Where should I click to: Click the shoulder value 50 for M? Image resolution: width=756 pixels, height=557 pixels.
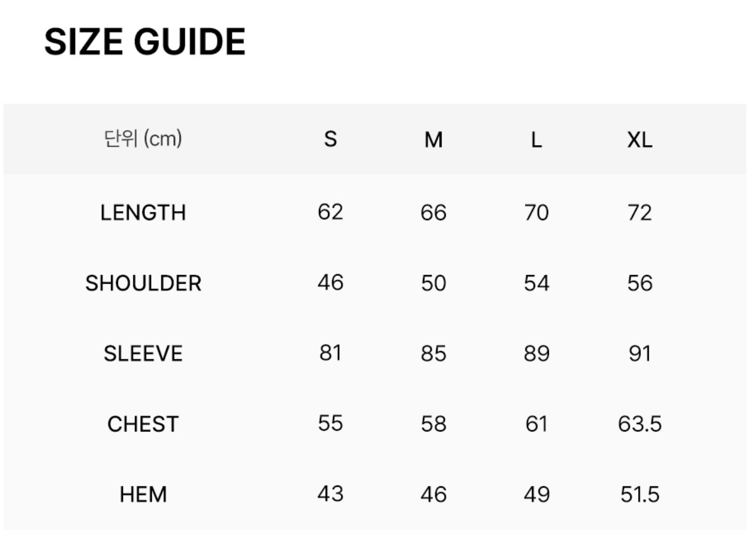coord(434,283)
